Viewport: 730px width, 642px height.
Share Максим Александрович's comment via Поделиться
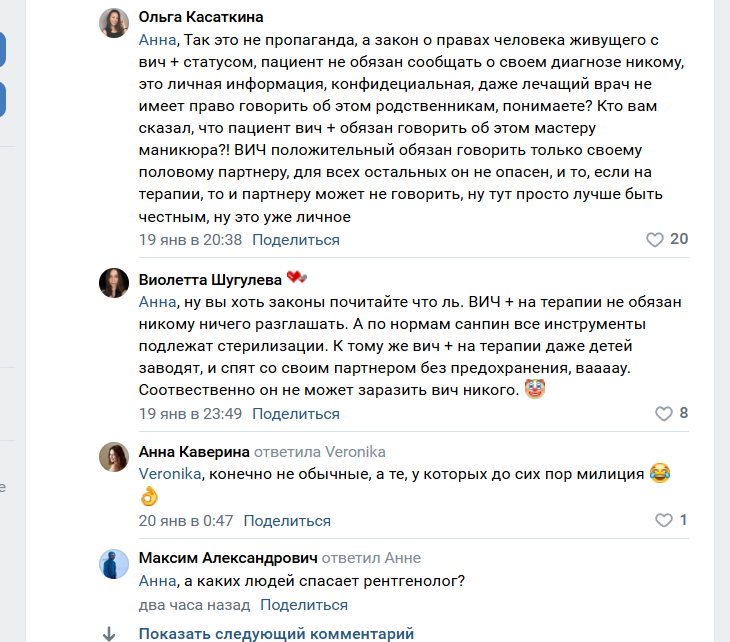click(304, 605)
